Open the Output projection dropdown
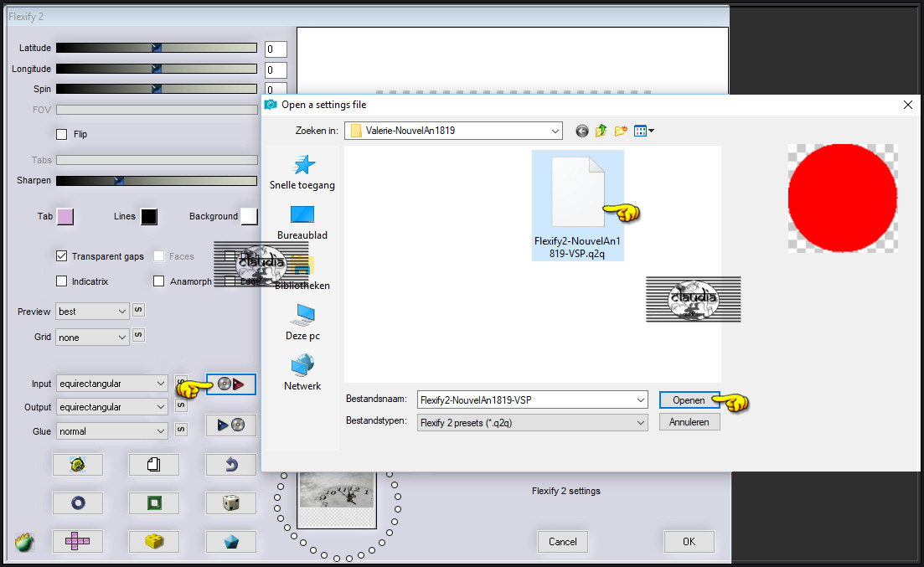 [x=112, y=407]
